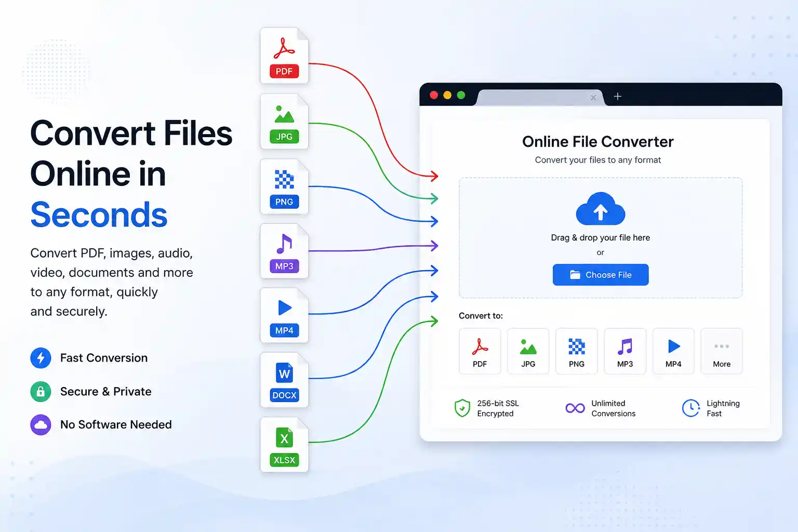This screenshot has width=798, height=532.
Task: Select PNG under Convert to
Action: point(577,351)
